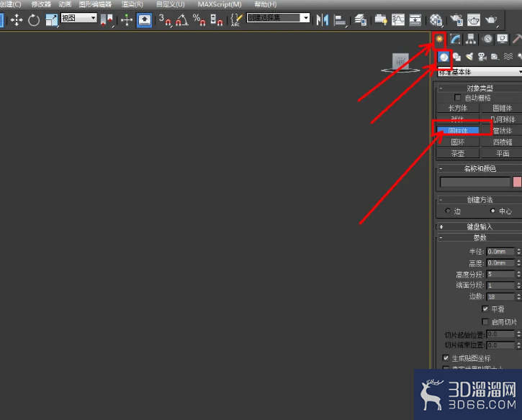This screenshot has height=420, width=522.
Task: Click the ViewCube in viewport
Action: [x=400, y=63]
